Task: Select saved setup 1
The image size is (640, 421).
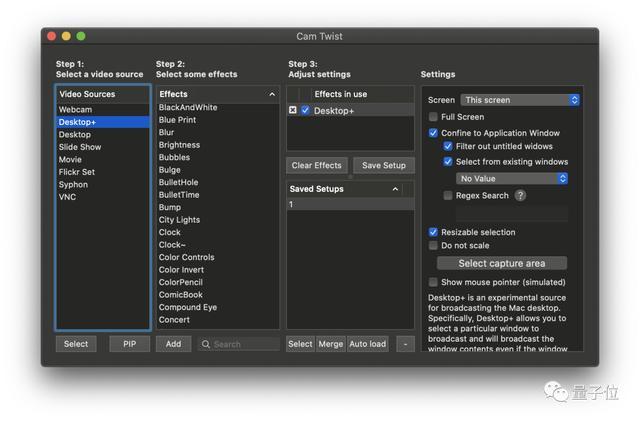Action: coord(350,204)
